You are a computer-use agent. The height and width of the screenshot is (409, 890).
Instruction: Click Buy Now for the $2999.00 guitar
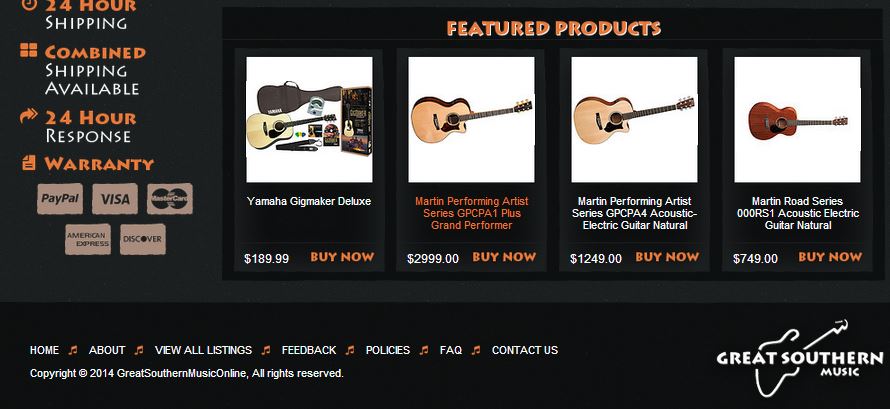pyautogui.click(x=505, y=257)
